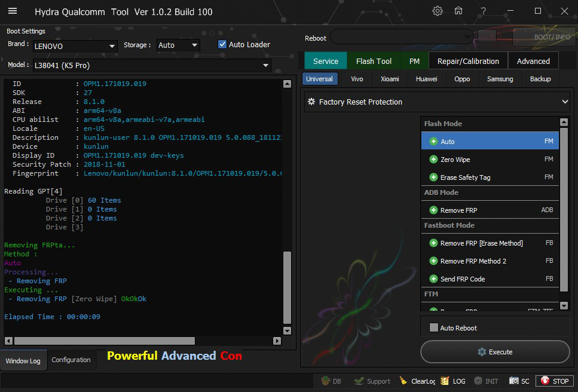578x392 pixels.
Task: Switch to the Flash Tool tab
Action: point(374,61)
